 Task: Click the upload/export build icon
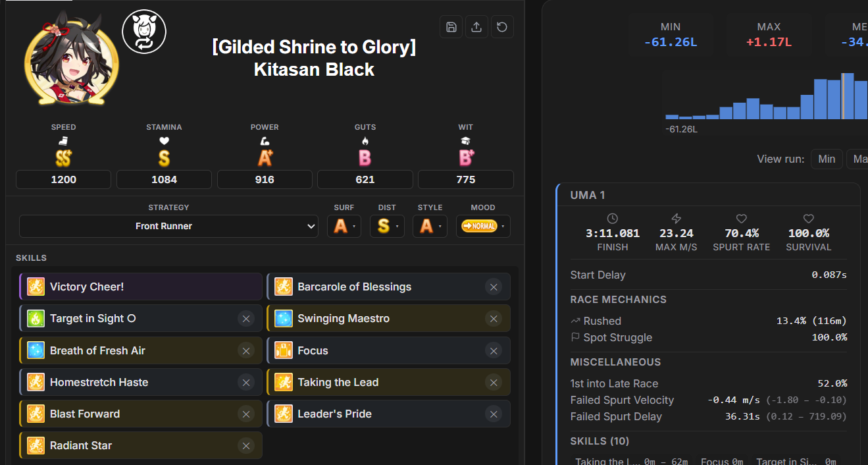coord(476,27)
